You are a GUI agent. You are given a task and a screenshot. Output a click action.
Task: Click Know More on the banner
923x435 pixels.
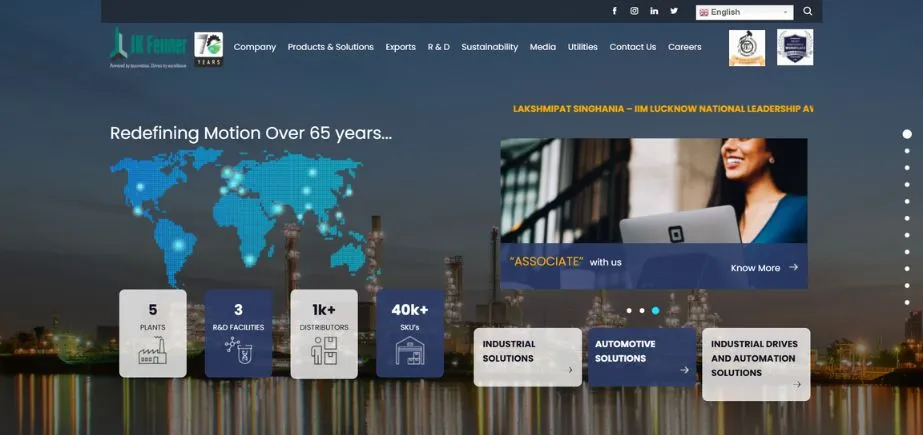[764, 268]
